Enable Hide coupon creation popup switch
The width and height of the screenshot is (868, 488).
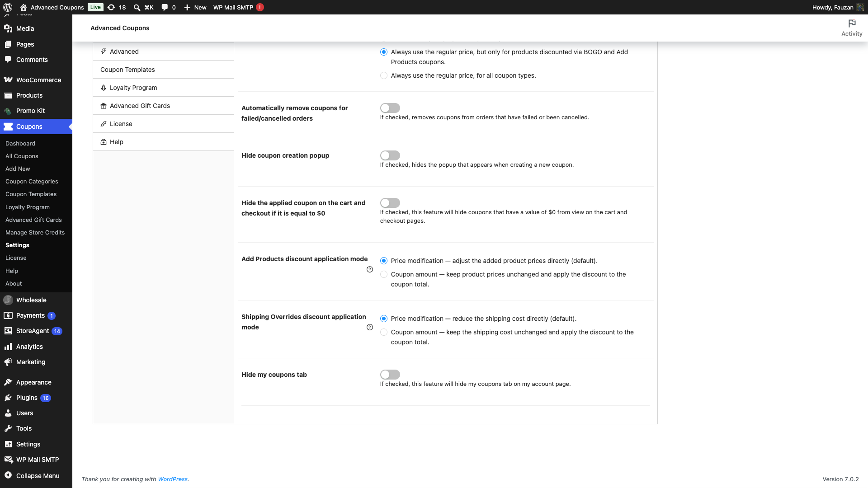(x=390, y=155)
